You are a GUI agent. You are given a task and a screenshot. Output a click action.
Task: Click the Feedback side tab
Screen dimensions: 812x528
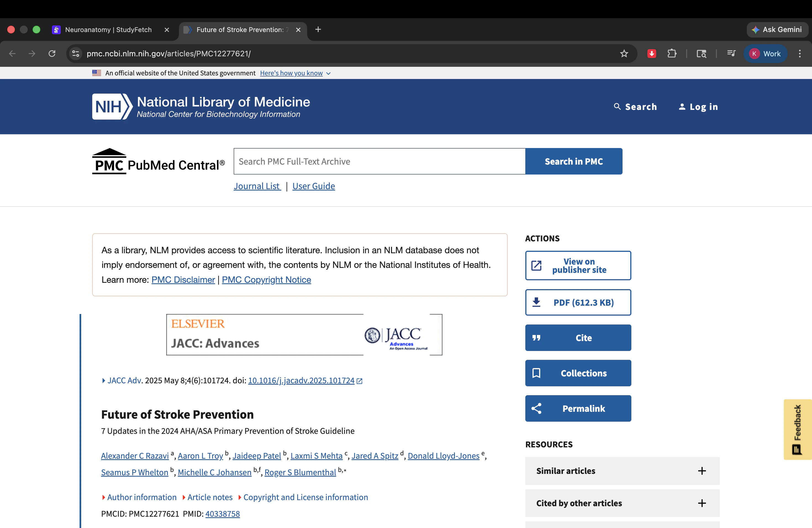797,429
